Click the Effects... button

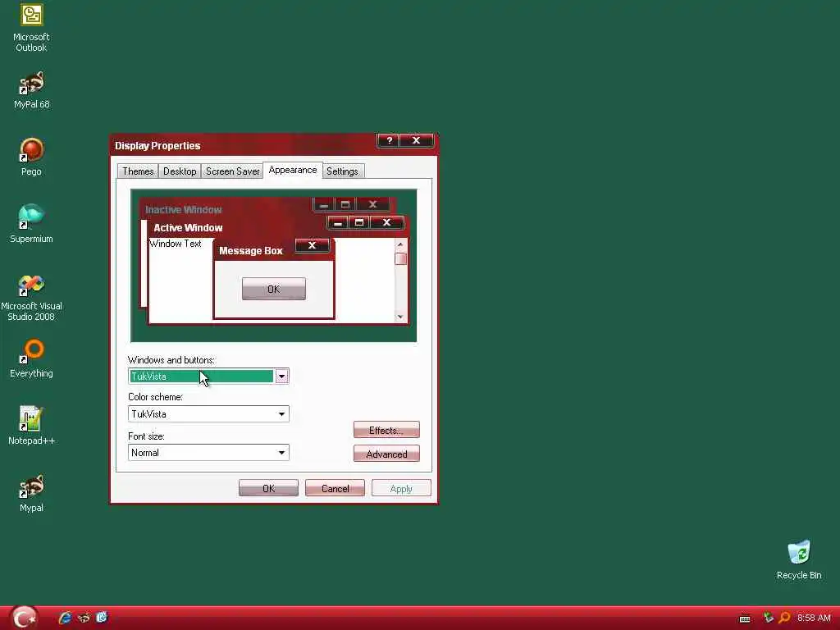click(x=386, y=430)
